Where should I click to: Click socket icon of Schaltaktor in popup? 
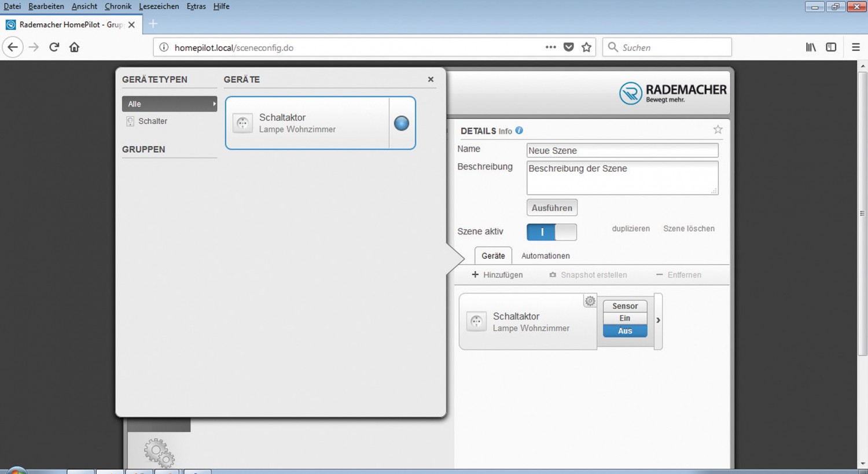click(x=242, y=123)
